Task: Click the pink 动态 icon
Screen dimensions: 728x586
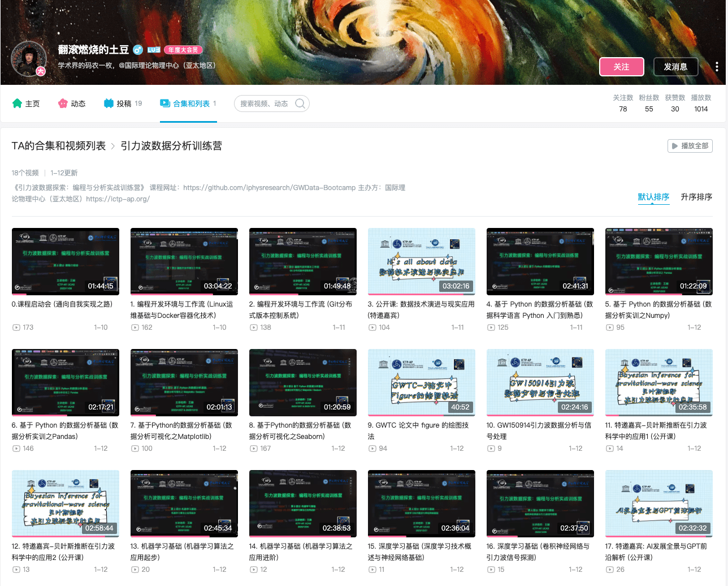Action: pyautogui.click(x=63, y=104)
